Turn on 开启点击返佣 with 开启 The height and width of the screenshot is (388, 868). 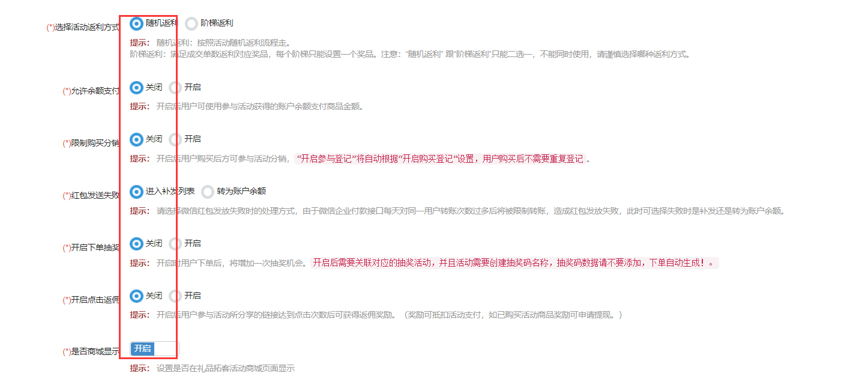(175, 296)
